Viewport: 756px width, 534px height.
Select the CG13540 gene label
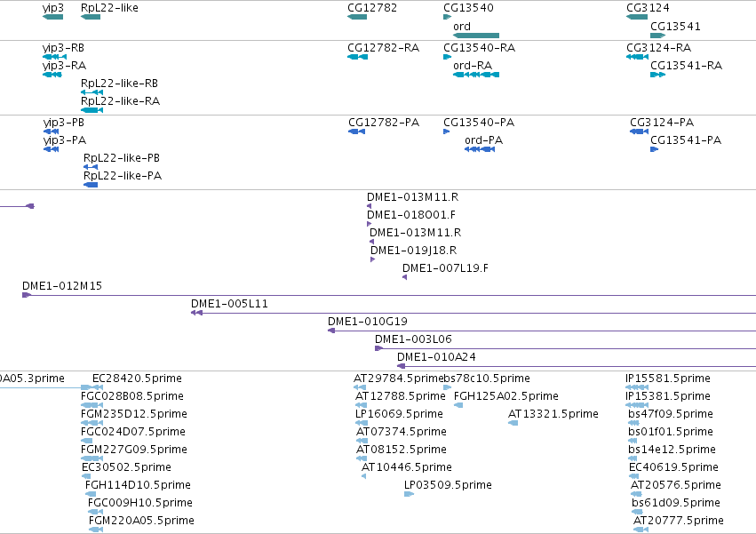pyautogui.click(x=469, y=8)
